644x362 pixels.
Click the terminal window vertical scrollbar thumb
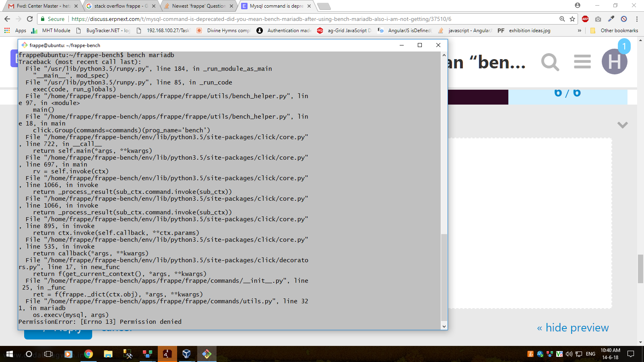[x=444, y=278]
